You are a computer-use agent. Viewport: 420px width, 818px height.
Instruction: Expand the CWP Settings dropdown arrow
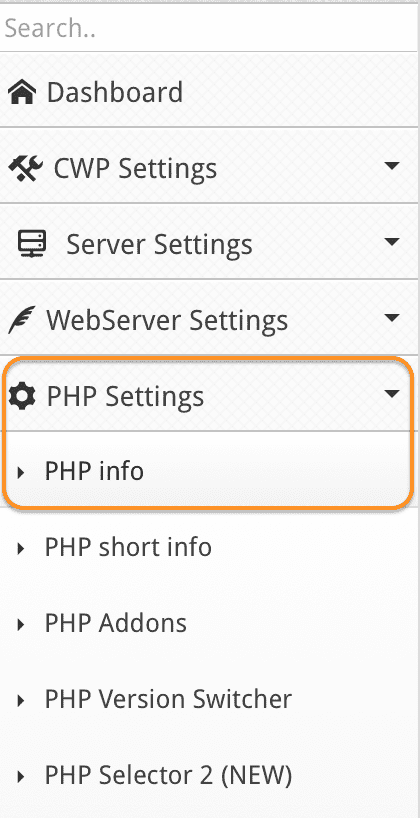[x=392, y=166]
